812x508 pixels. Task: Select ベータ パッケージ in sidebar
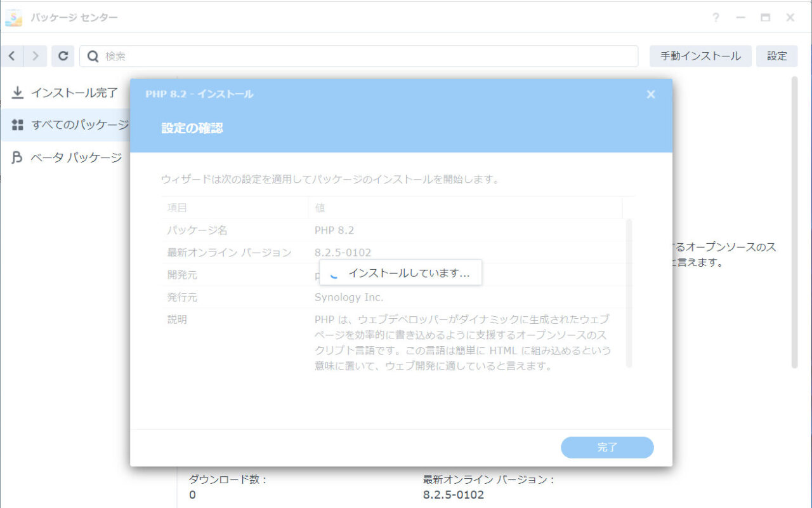[x=65, y=157]
